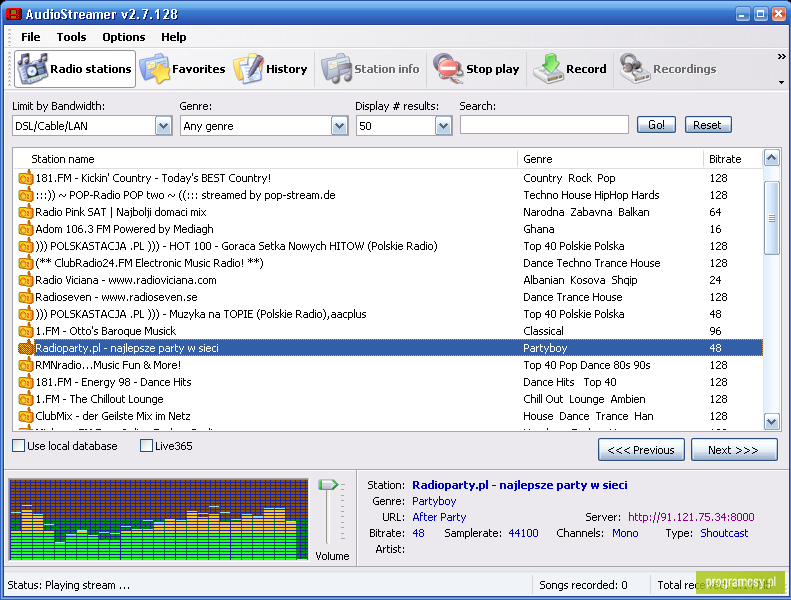Click the bitrate "96" of Otto's Baroque Musick
Viewport: 791px width, 600px height.
pyautogui.click(x=715, y=331)
